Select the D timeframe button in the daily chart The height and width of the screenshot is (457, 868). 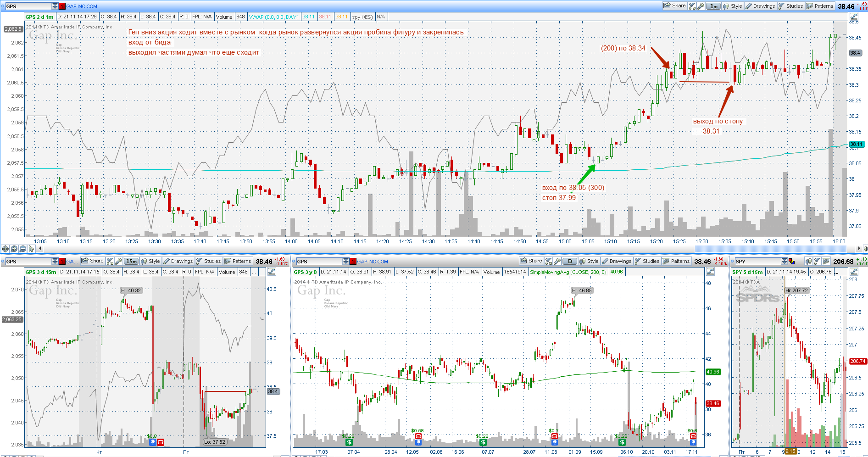(x=570, y=261)
